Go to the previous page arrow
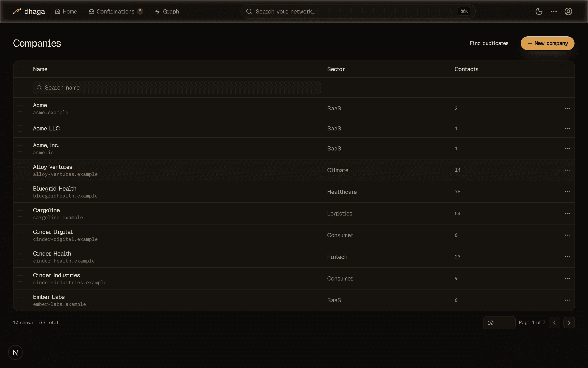The image size is (588, 368). click(x=554, y=322)
